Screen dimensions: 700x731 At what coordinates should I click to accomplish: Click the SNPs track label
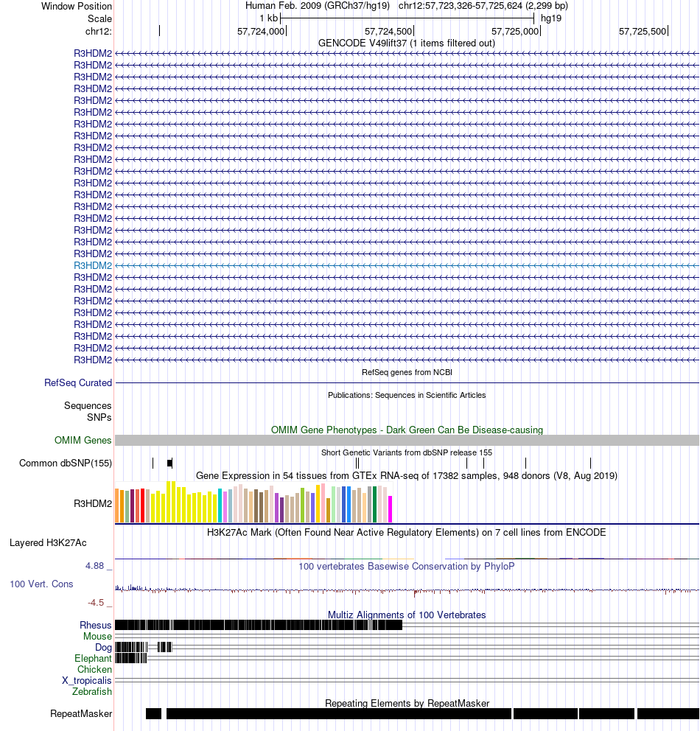click(x=99, y=417)
